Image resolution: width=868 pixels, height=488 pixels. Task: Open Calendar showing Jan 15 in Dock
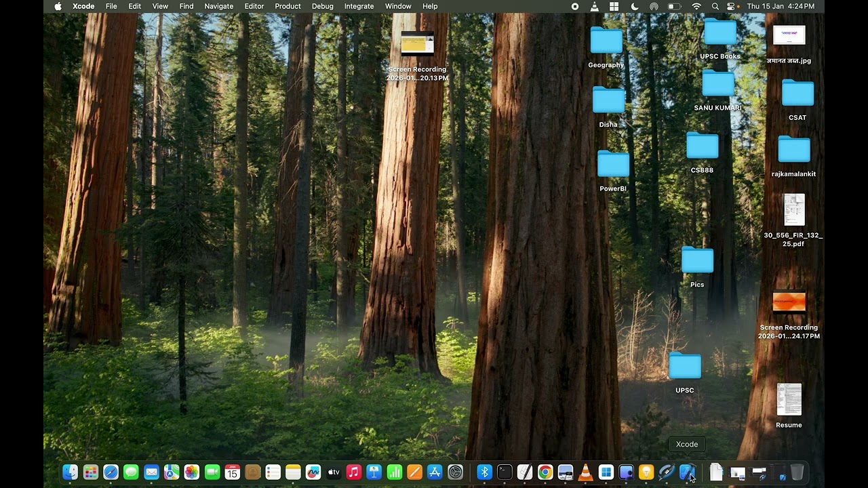tap(233, 472)
